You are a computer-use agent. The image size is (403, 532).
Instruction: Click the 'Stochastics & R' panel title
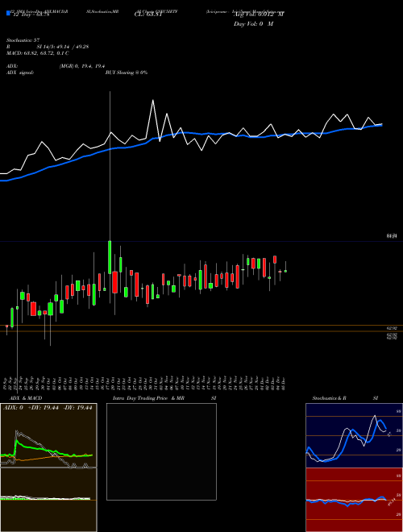[x=329, y=398]
